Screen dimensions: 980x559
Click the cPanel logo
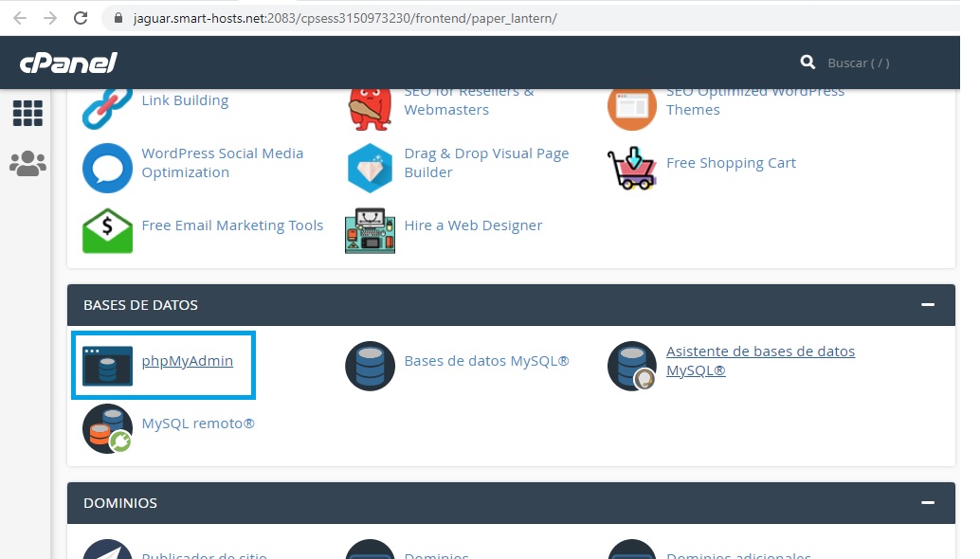coord(68,63)
